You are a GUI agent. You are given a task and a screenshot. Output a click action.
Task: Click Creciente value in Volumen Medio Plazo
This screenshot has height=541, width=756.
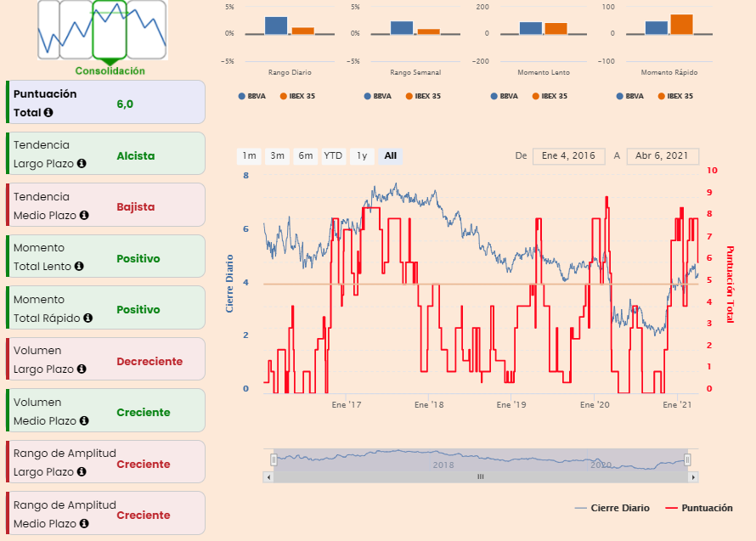[x=144, y=412]
